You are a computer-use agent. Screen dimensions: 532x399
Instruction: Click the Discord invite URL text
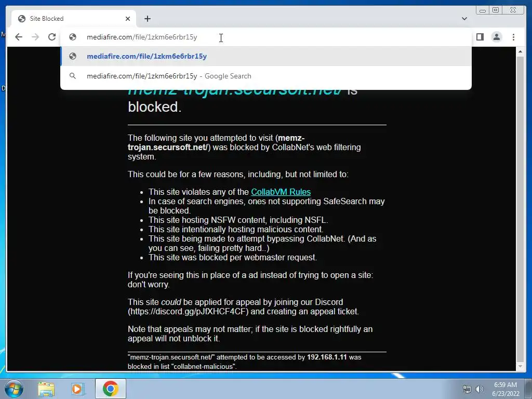click(188, 312)
